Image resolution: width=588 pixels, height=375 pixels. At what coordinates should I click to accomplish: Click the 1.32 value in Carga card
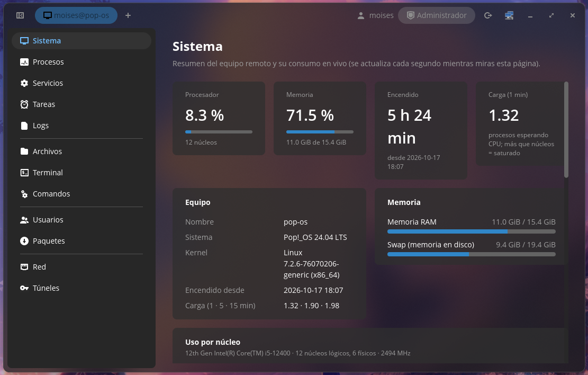[504, 115]
